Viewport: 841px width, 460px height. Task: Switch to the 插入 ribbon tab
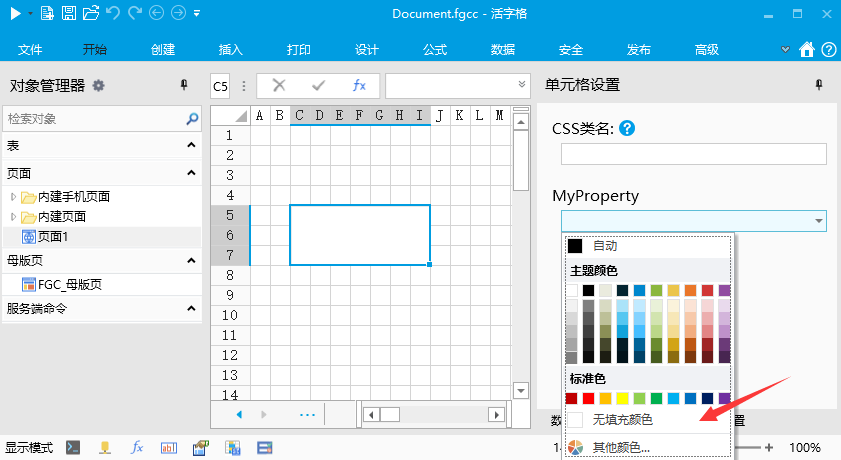point(231,50)
